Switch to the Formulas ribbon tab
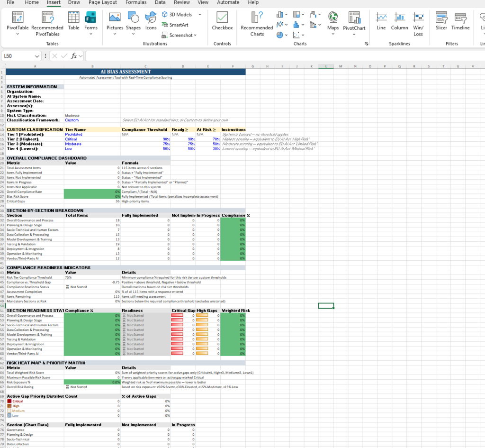Screen dimensions: 485x448 [136, 2]
